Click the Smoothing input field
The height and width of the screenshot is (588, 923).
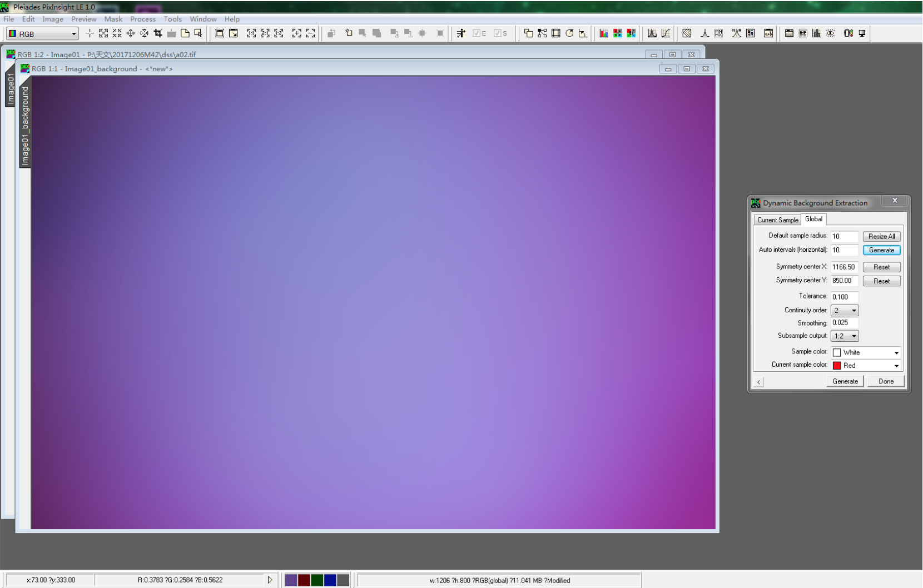pos(845,323)
